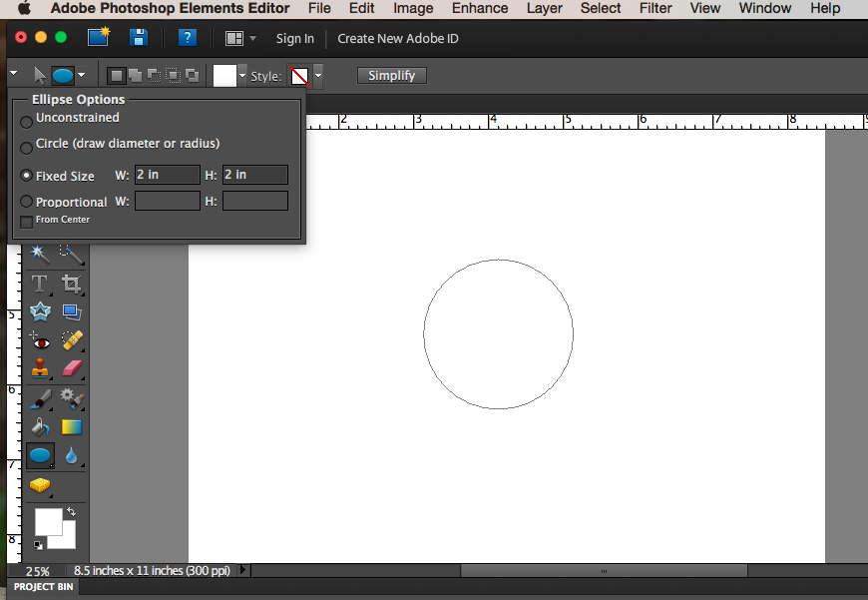Select the Paint Bucket tool
The height and width of the screenshot is (600, 868).
tap(40, 426)
